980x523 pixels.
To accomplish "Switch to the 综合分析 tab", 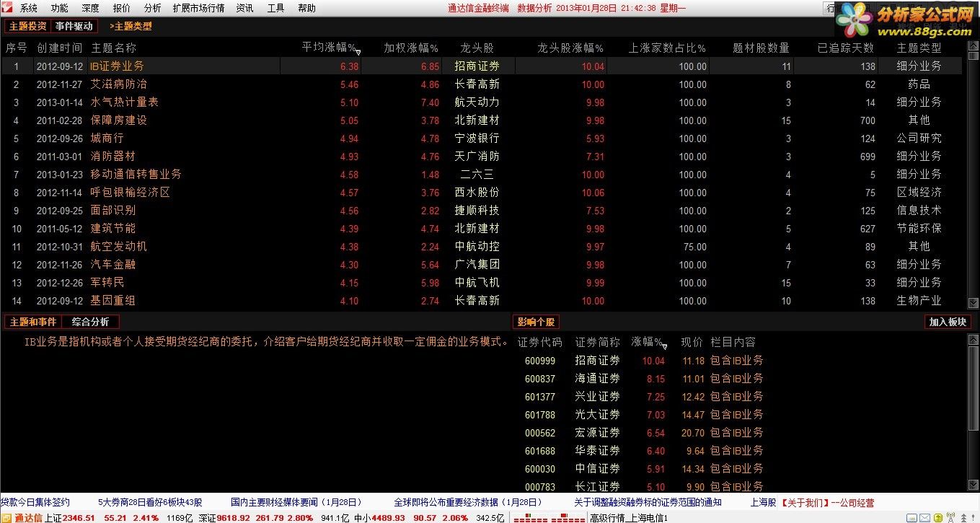I will tap(91, 322).
